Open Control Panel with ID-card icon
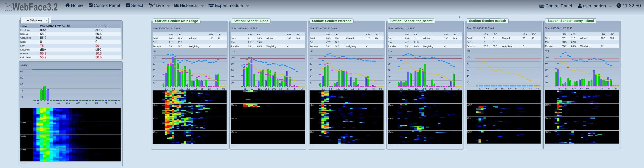 pos(555,6)
